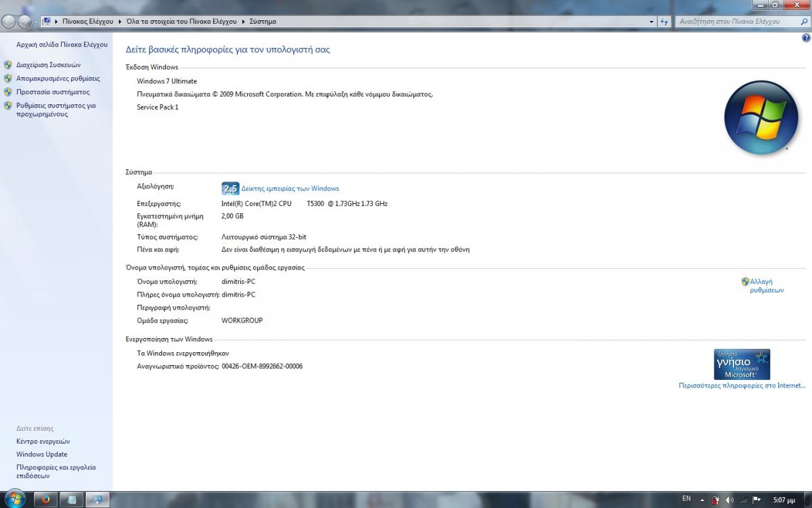Open Ρυθμίσεις συστήματος για προχωρημένους link
Image resolution: width=812 pixels, height=508 pixels.
click(x=56, y=110)
